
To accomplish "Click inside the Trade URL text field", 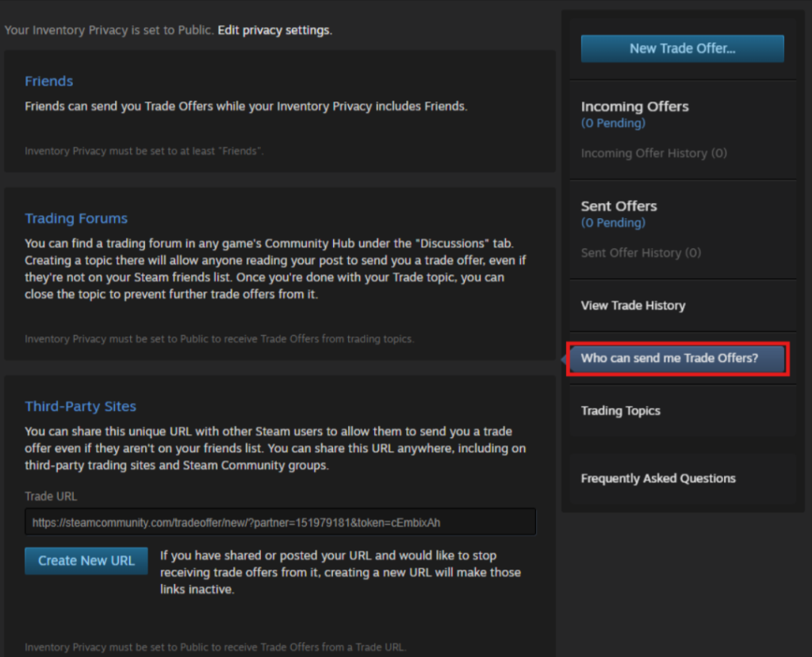I will [x=280, y=522].
